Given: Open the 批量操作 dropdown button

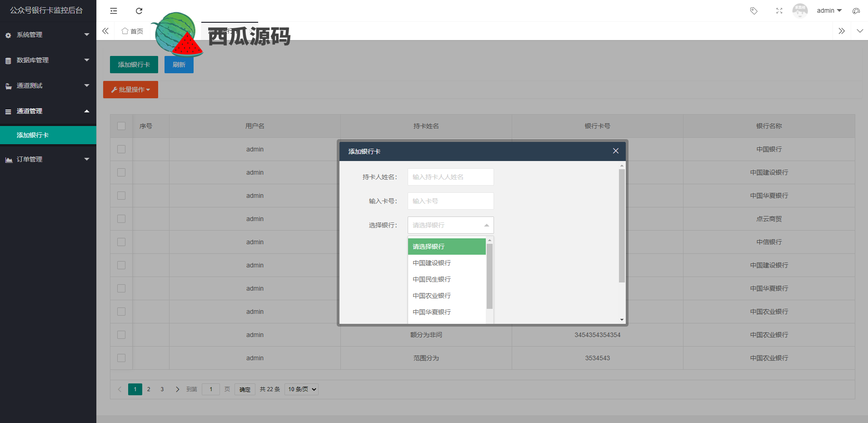Looking at the screenshot, I should click(130, 90).
